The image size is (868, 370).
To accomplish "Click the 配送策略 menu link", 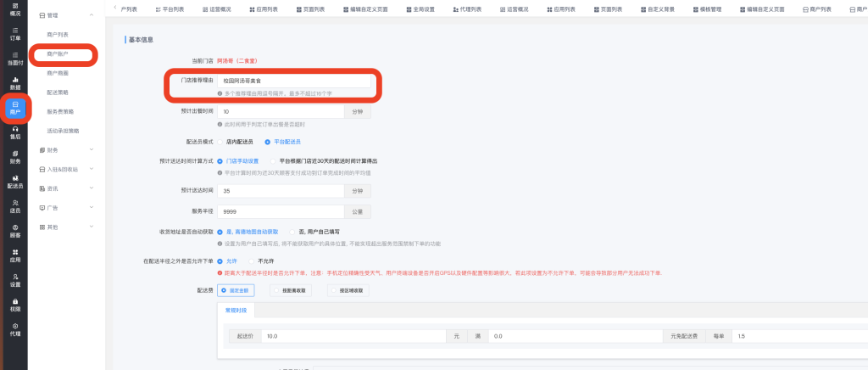I will pos(58,92).
